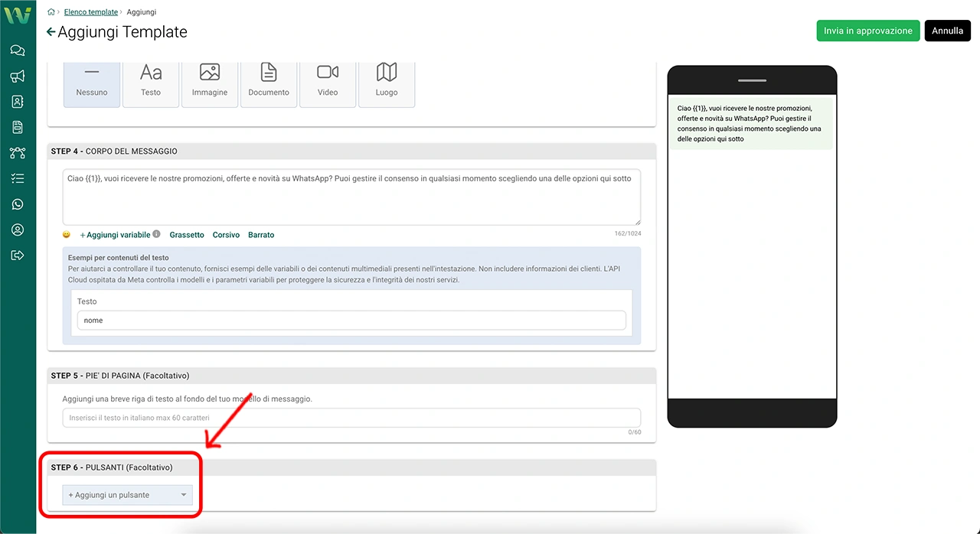Apply Corsivo italic formatting

(x=226, y=235)
